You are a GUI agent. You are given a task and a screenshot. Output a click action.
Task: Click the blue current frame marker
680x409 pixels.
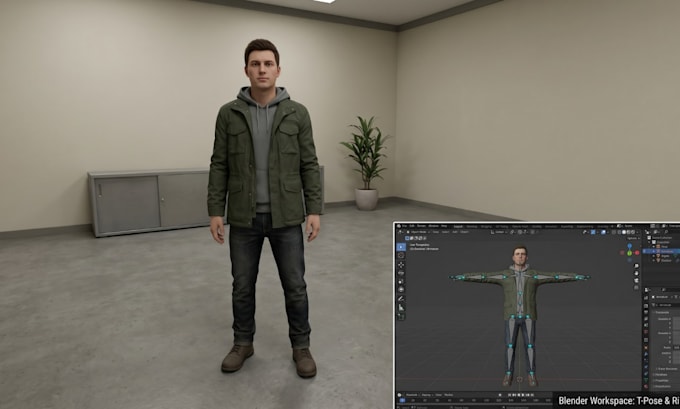point(402,400)
